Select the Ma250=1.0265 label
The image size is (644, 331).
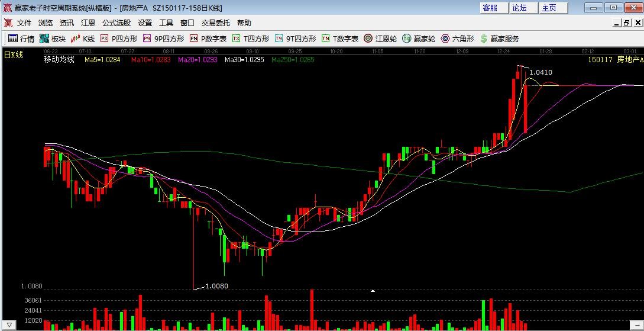coord(293,60)
